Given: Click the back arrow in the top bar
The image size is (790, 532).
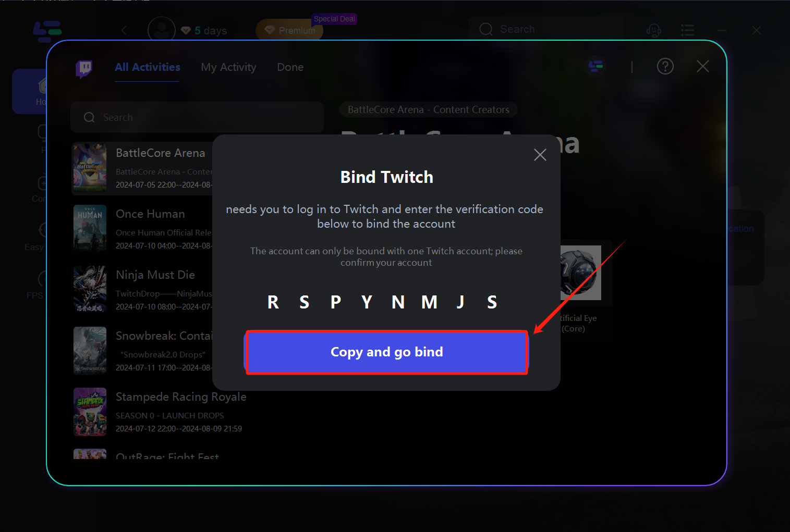Looking at the screenshot, I should click(124, 30).
